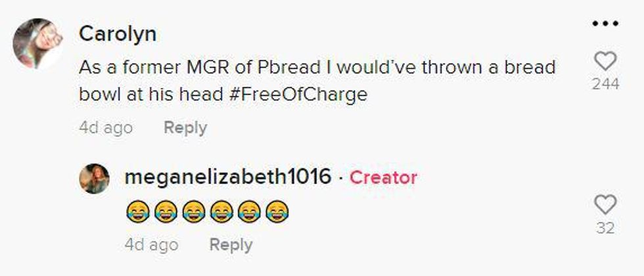Image resolution: width=644 pixels, height=276 pixels.
Task: Click the pink Creator badge
Action: click(x=383, y=177)
